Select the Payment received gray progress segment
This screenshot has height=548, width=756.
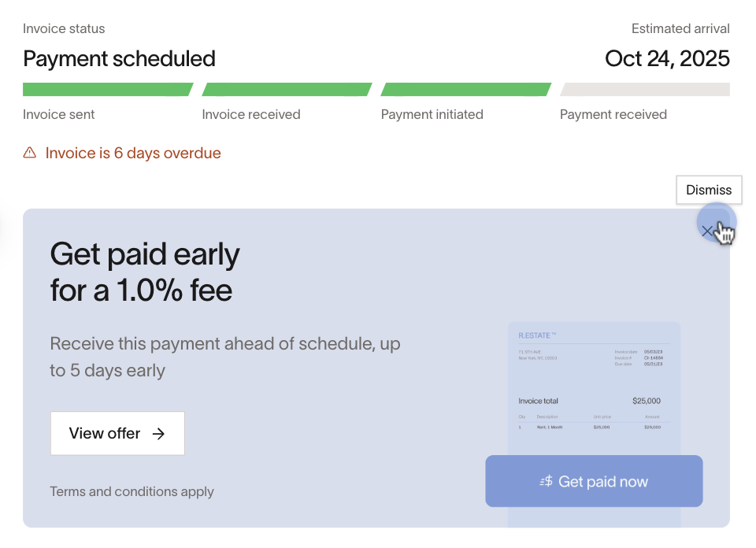[644, 89]
